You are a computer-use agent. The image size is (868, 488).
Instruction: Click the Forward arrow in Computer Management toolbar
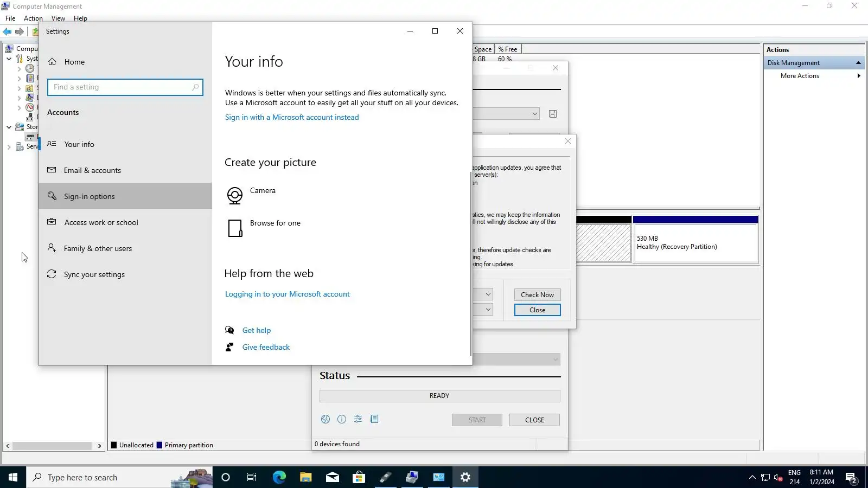click(20, 31)
